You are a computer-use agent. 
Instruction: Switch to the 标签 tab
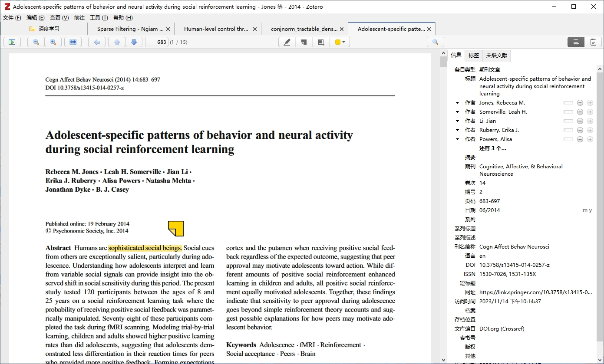click(474, 56)
